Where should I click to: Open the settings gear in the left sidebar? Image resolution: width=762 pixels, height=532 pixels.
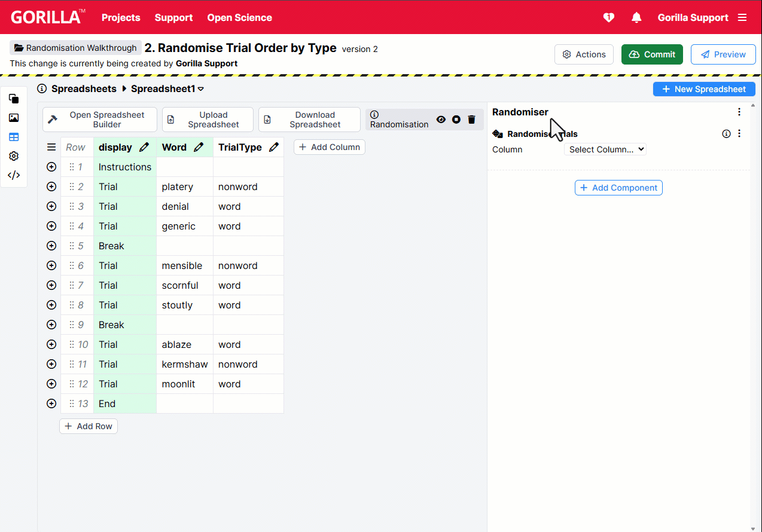coord(13,155)
